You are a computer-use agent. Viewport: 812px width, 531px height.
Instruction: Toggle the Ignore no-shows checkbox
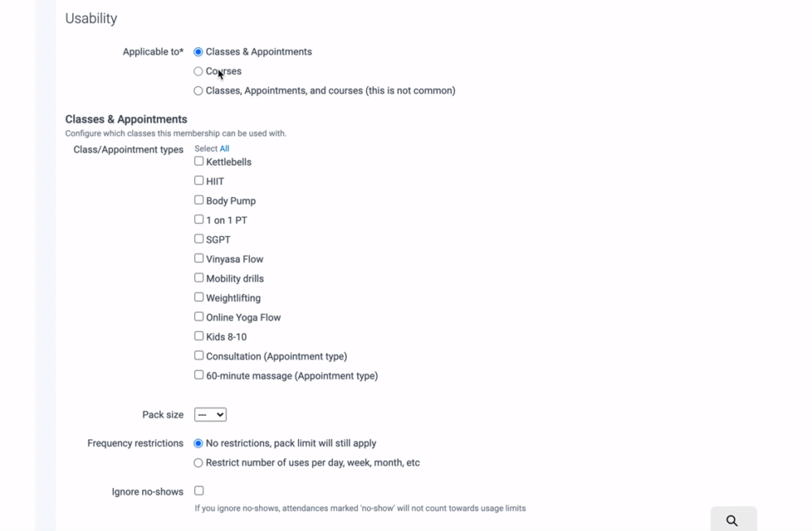(199, 491)
